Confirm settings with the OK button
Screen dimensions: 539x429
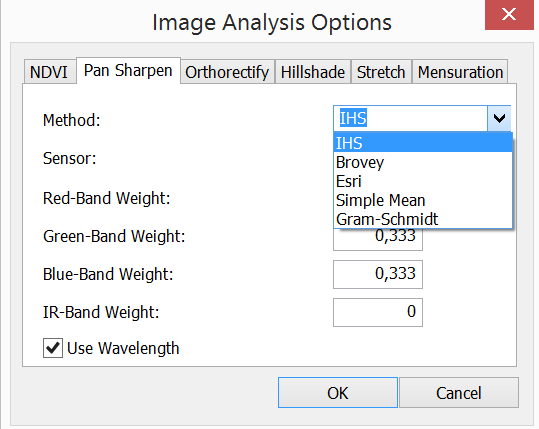[338, 393]
